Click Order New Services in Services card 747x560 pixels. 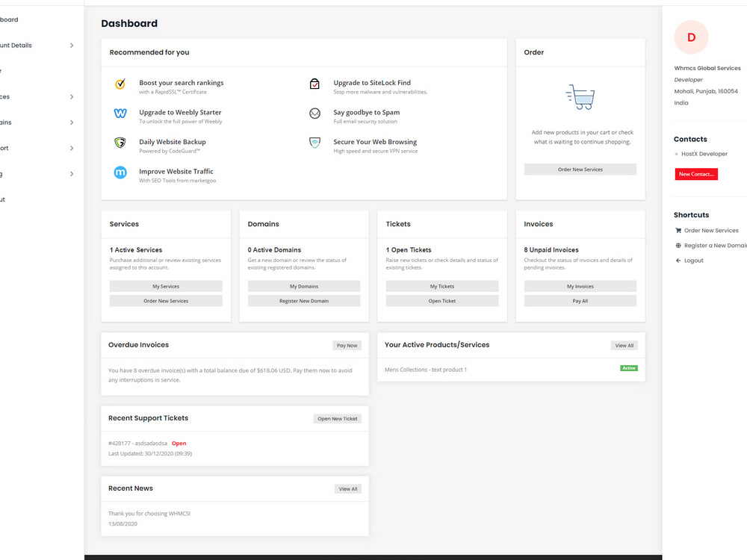click(x=166, y=301)
